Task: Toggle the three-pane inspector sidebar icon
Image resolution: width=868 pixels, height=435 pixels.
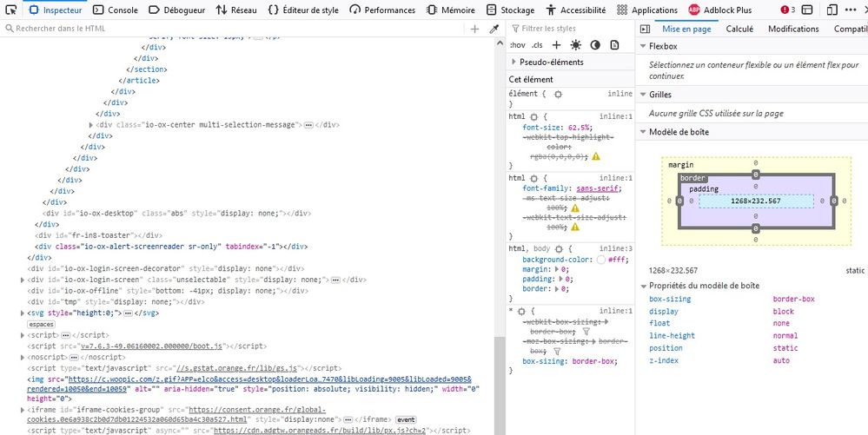Action: point(645,29)
